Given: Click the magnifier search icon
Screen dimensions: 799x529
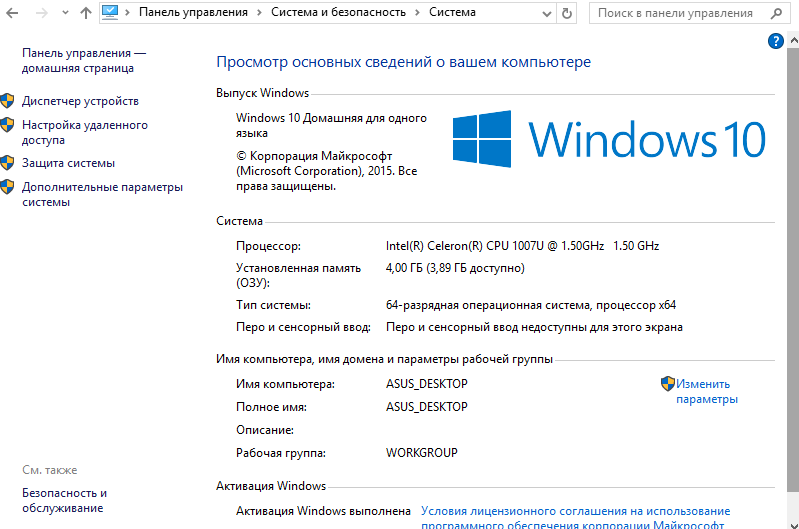Looking at the screenshot, I should [776, 14].
